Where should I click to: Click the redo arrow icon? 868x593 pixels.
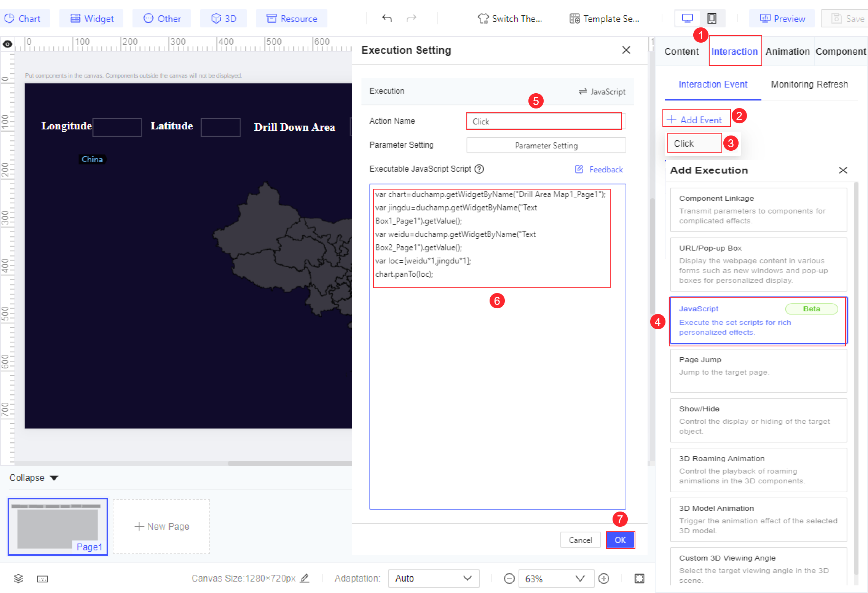(412, 18)
